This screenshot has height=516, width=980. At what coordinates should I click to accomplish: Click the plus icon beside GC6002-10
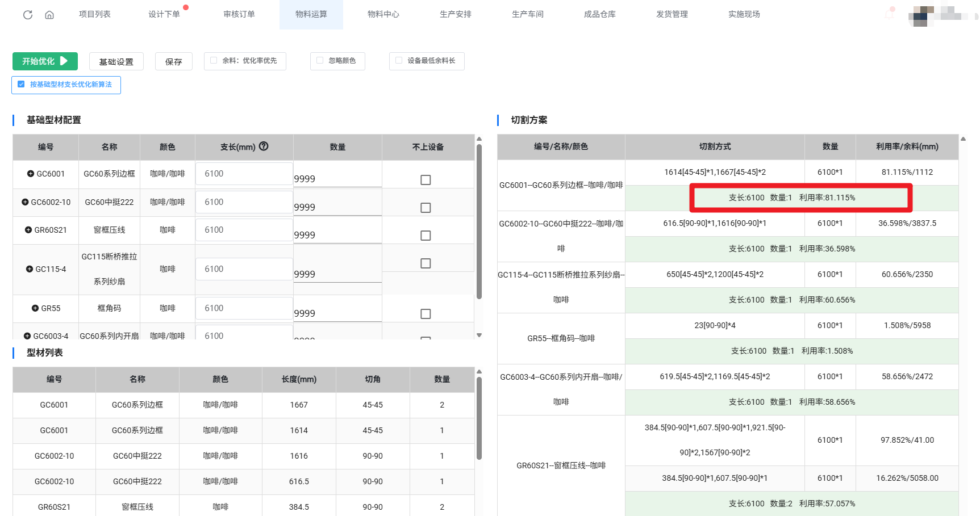25,202
